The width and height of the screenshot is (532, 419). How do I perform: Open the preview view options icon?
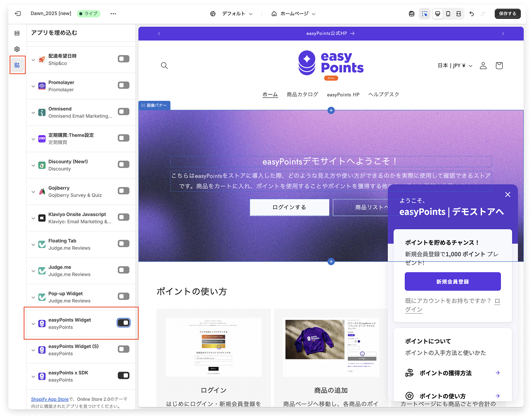411,14
